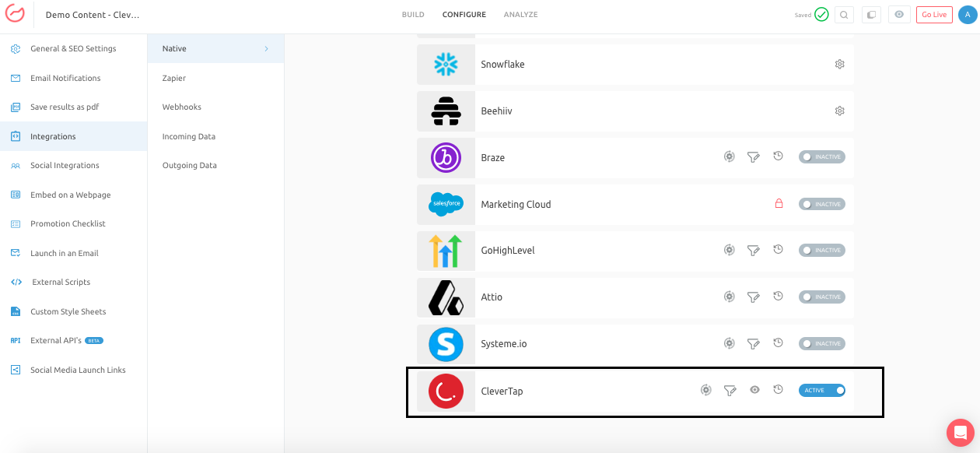Viewport: 980px width, 453px height.
Task: Switch to the ANALYZE tab
Action: 520,15
